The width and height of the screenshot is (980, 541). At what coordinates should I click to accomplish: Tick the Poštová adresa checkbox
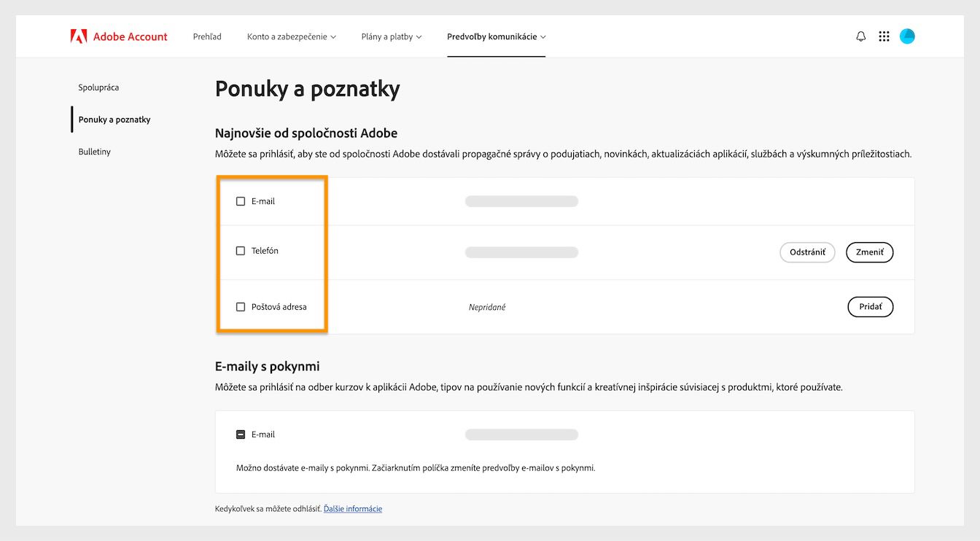[241, 306]
